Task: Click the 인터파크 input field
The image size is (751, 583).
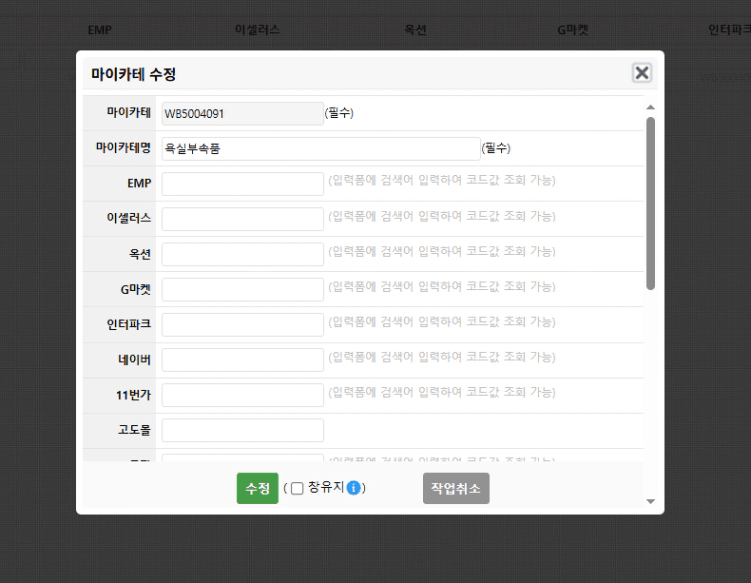Action: [x=242, y=325]
